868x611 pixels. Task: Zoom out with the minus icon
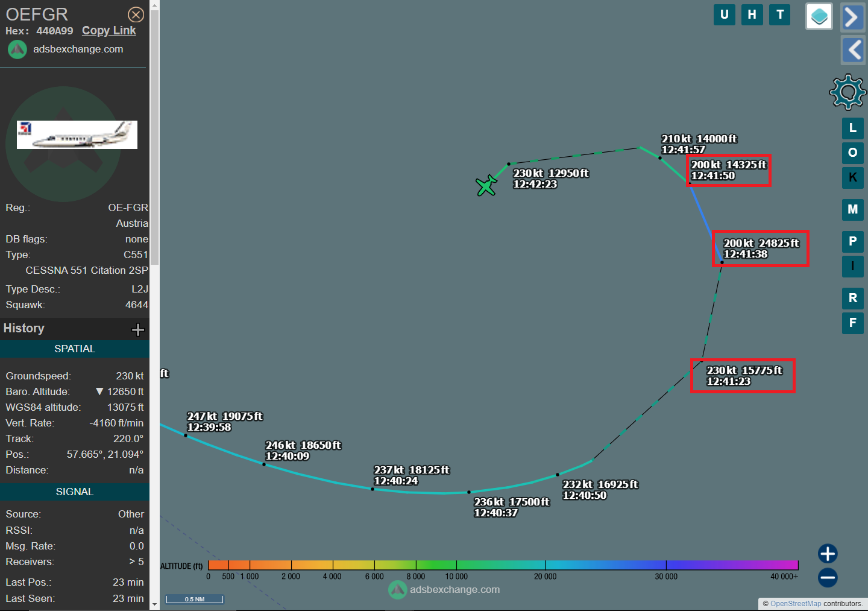(828, 578)
